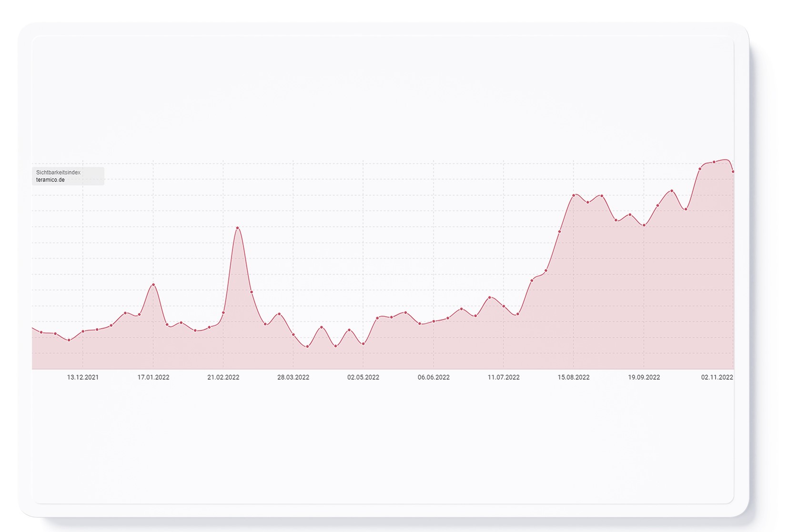Viewport: 788px width, 532px height.
Task: Select the highest spike data point near 21.02.2022
Action: (237, 228)
